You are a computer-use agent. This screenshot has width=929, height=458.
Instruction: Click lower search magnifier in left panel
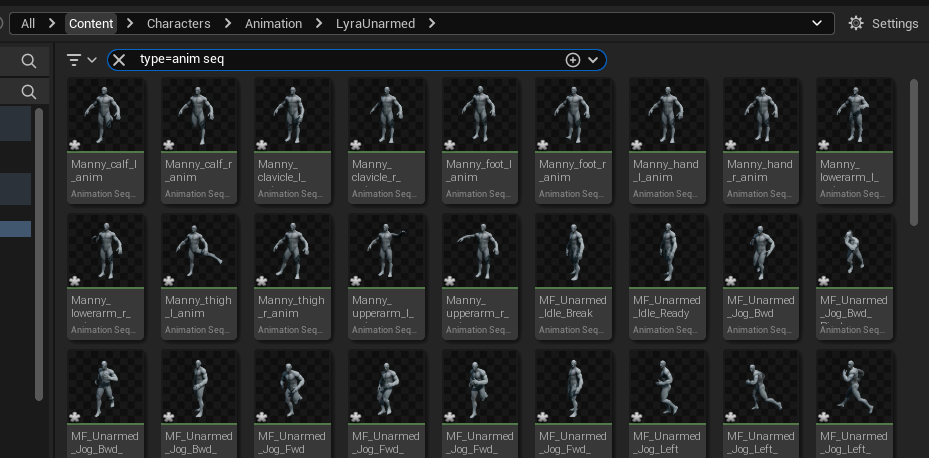pos(28,92)
